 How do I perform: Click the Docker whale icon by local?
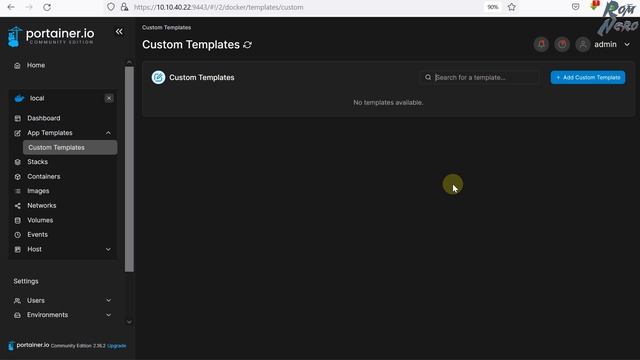[19, 98]
